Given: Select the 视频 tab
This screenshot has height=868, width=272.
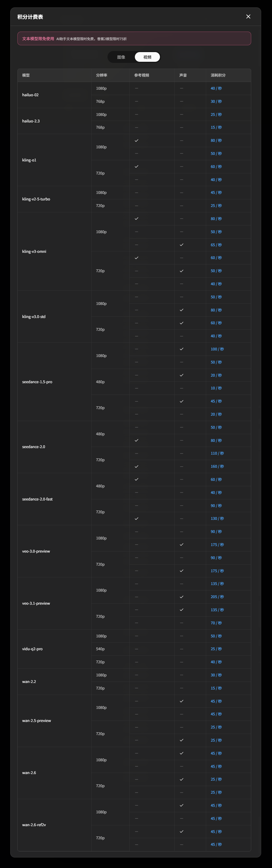Looking at the screenshot, I should click(147, 57).
